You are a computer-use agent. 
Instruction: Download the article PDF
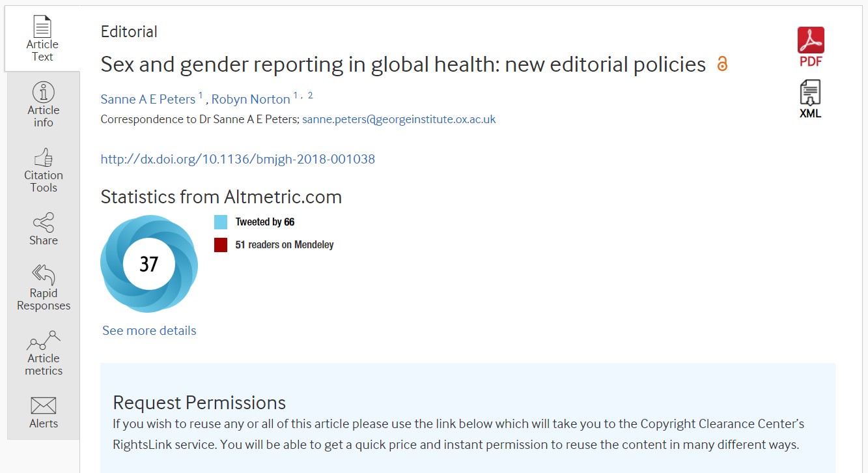coord(811,47)
